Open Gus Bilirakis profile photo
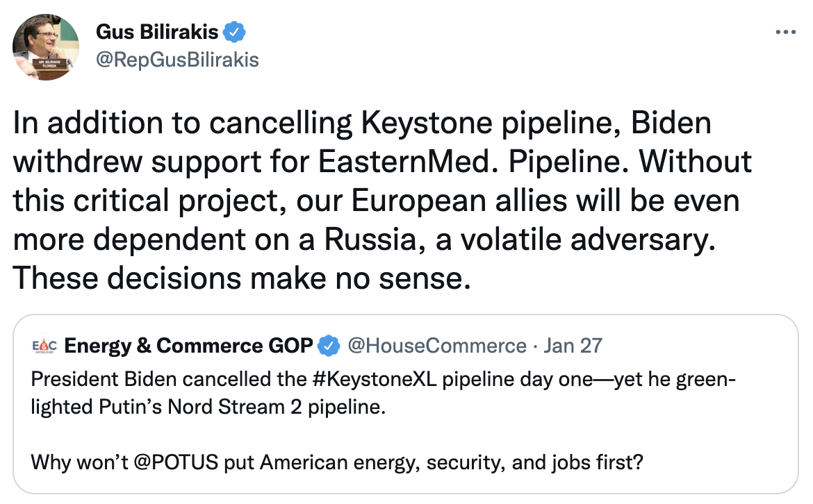 pos(45,46)
